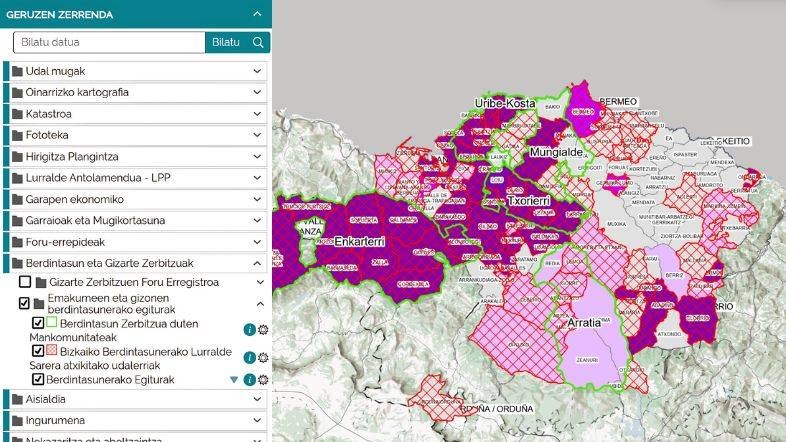Collapse the Geruzen Zerrenda panel
This screenshot has width=786, height=442.
pos(257,15)
